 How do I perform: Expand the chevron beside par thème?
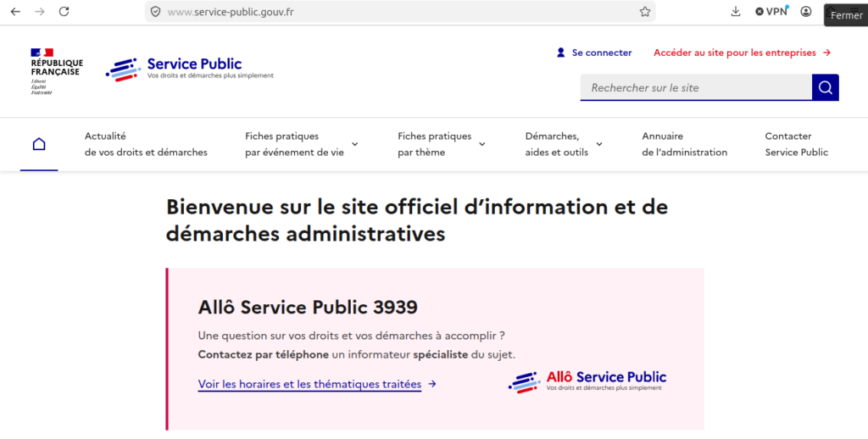pos(482,144)
